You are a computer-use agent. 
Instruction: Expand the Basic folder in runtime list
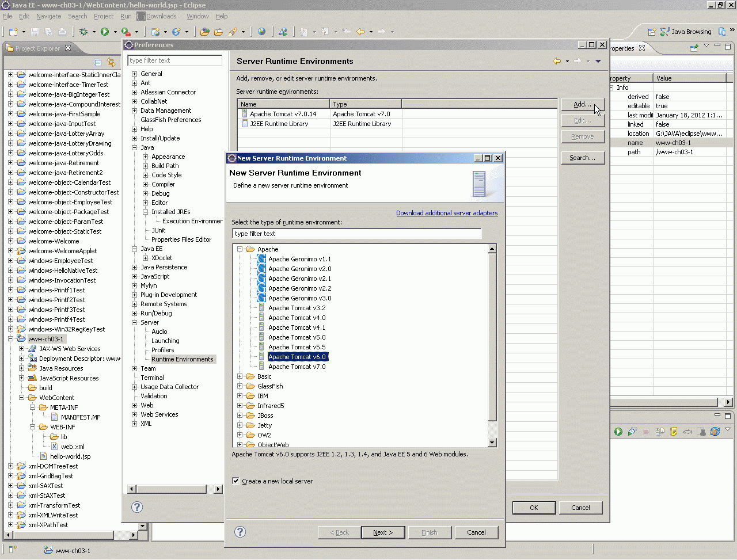coord(240,376)
